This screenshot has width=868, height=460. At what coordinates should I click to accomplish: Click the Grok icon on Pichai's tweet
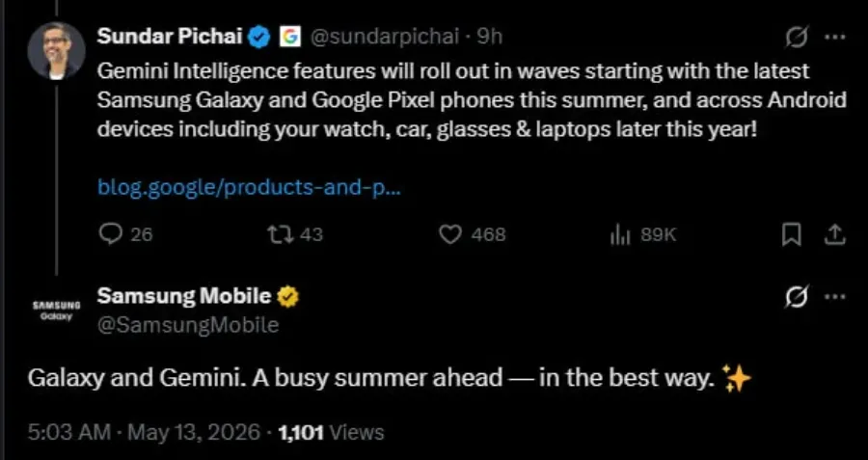[797, 37]
